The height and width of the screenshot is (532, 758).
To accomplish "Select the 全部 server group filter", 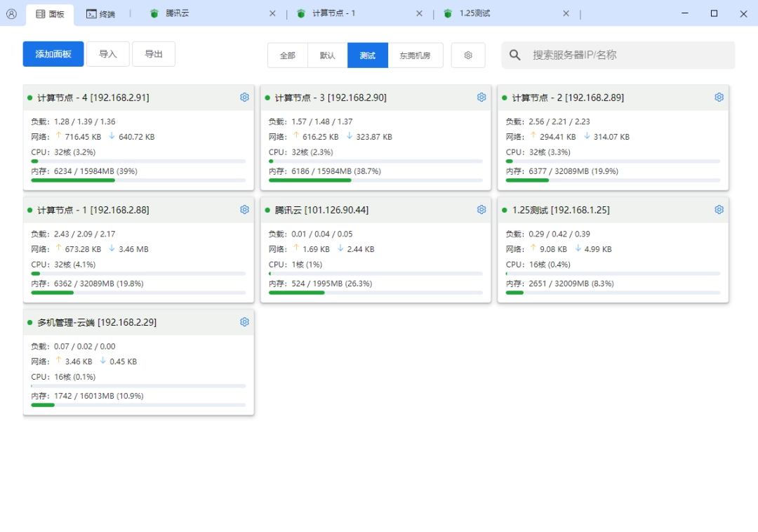I will coord(287,55).
